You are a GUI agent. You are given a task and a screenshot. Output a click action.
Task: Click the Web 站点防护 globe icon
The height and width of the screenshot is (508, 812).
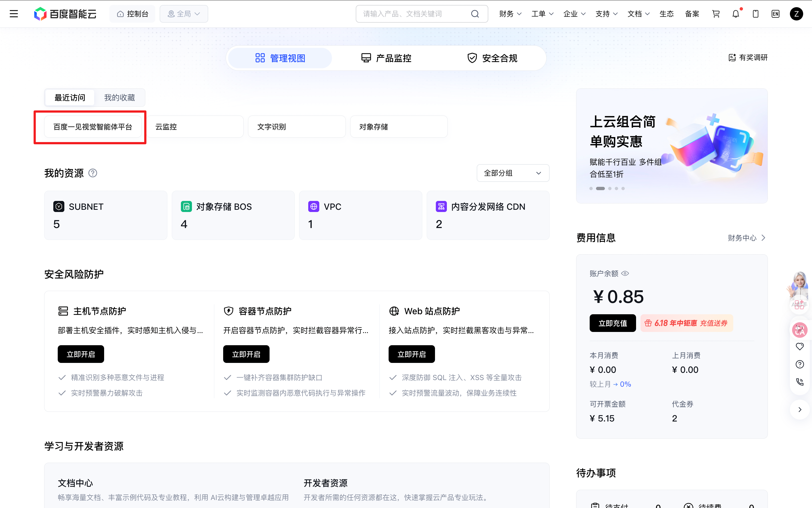(394, 311)
